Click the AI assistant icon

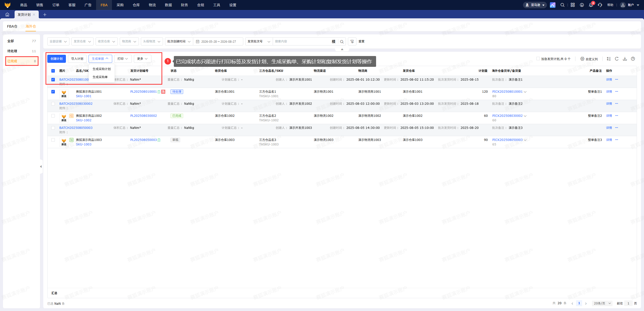[x=553, y=5]
